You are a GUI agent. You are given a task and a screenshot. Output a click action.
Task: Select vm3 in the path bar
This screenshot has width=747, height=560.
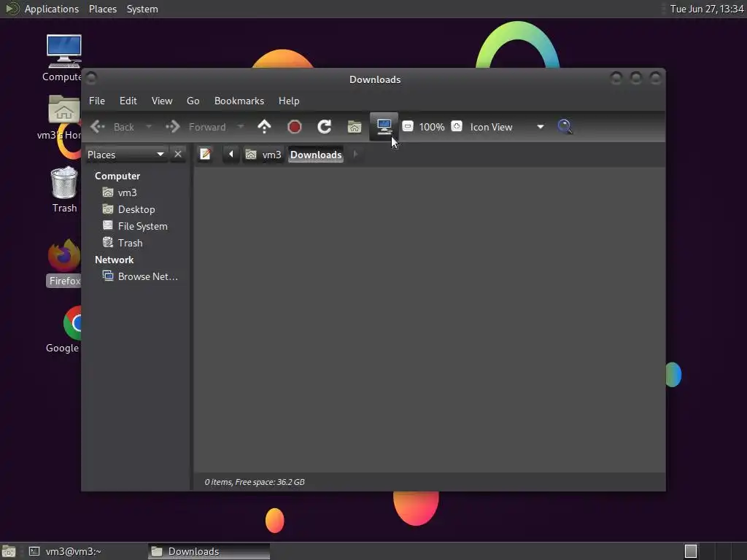coord(263,155)
